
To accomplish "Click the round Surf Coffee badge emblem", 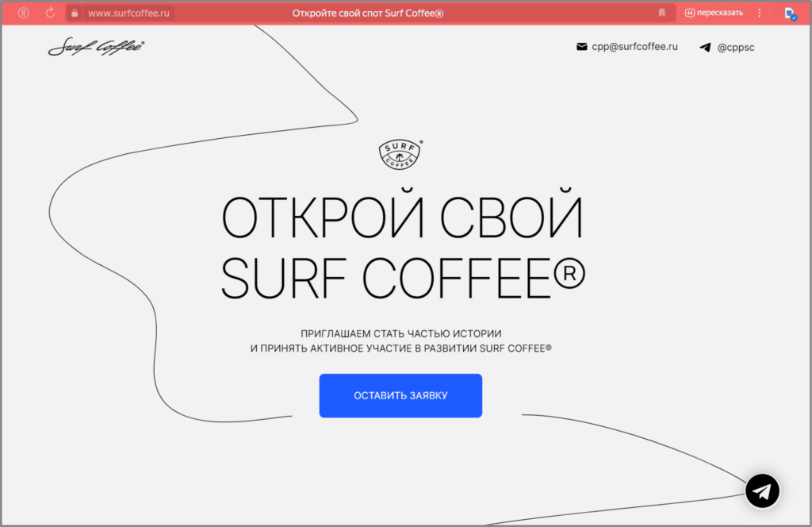I will (400, 155).
